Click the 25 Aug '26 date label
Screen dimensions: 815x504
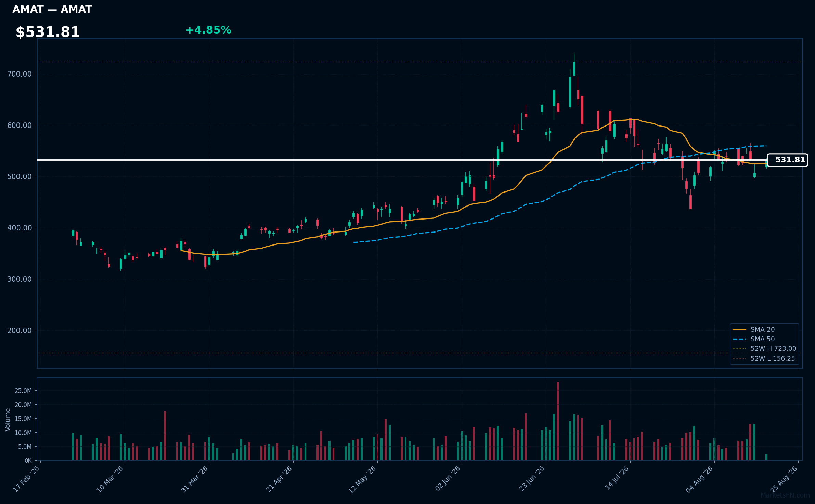[x=784, y=479]
